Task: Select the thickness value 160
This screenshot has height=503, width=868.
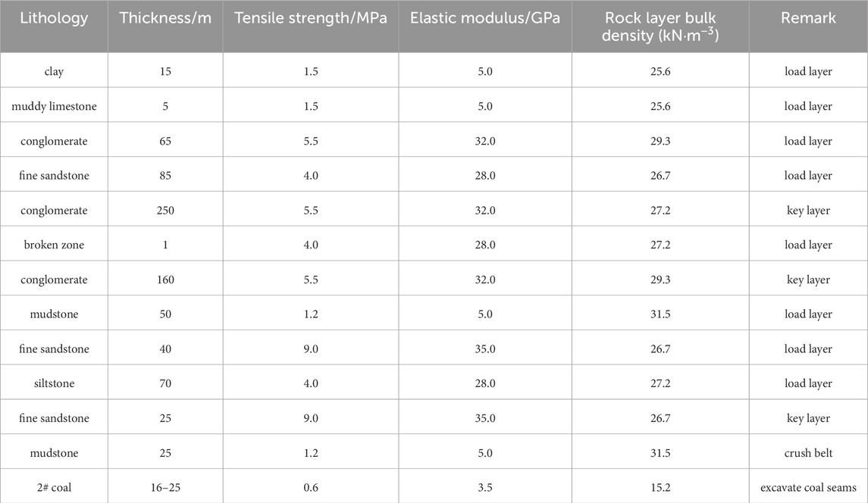Action: click(165, 280)
